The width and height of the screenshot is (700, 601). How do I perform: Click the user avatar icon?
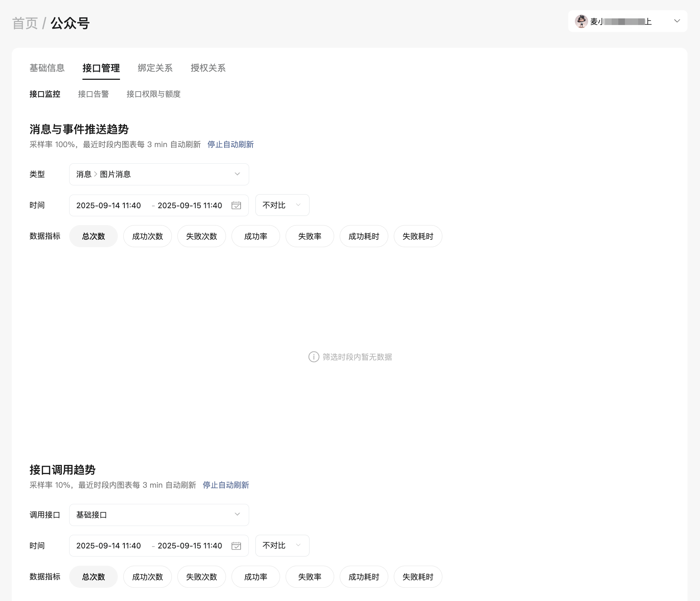(581, 21)
